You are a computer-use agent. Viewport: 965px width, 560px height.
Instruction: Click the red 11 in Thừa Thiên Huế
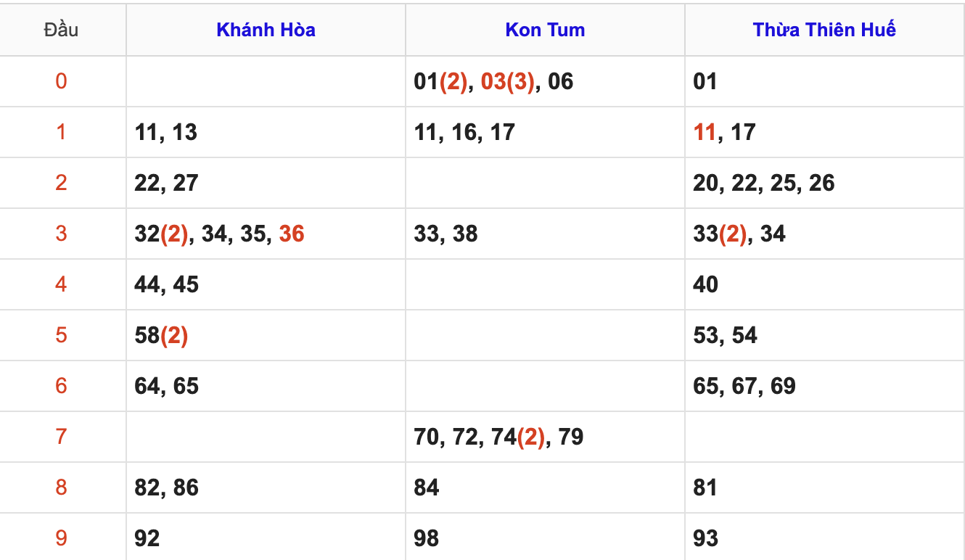[705, 132]
